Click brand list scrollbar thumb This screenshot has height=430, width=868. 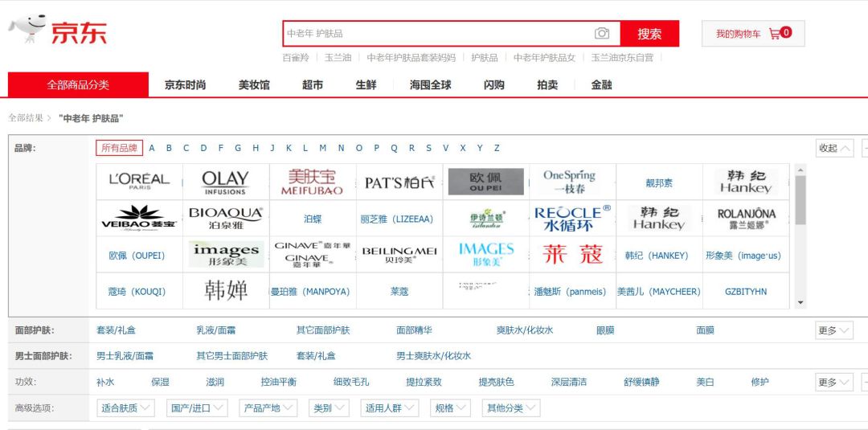pyautogui.click(x=800, y=200)
